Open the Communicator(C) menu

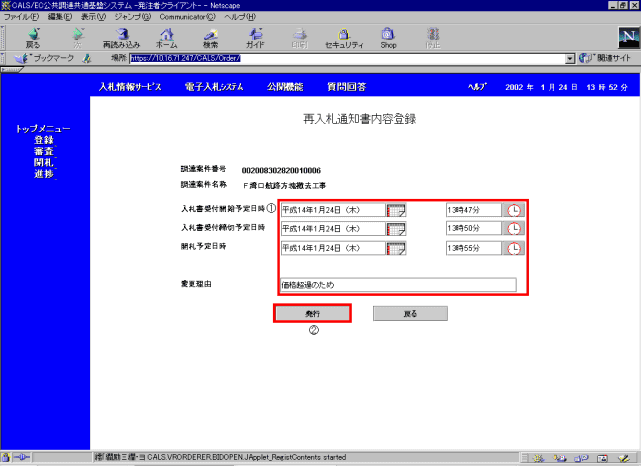187,17
